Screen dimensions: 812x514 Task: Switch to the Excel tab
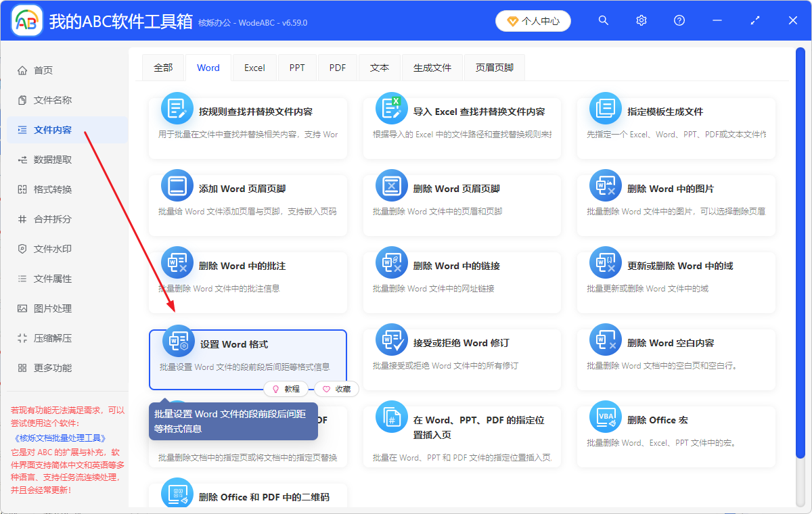254,67
